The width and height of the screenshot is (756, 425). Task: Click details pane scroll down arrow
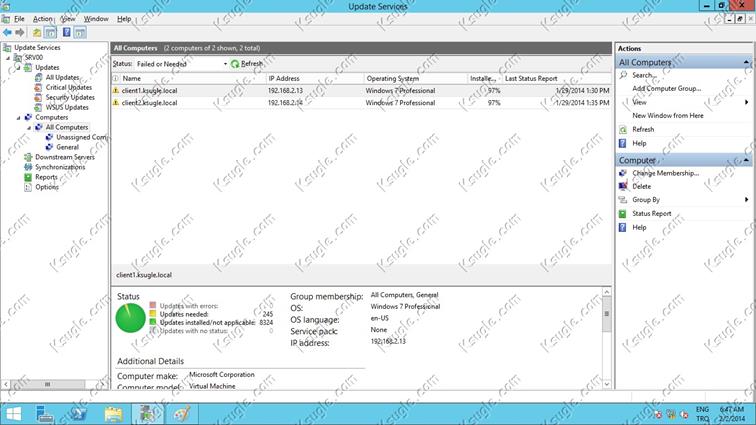(607, 384)
